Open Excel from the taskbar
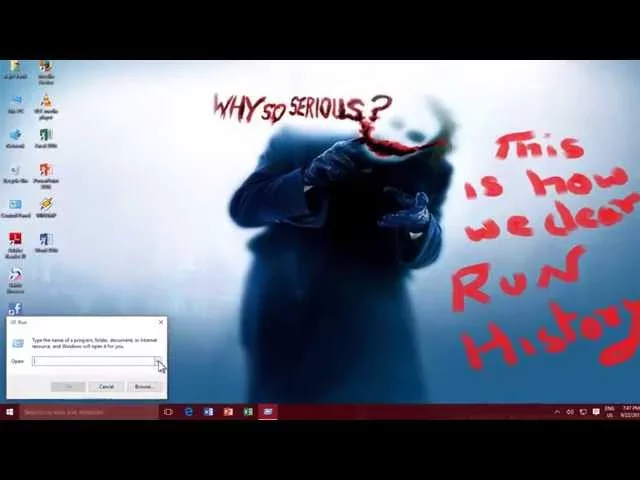 [x=248, y=412]
